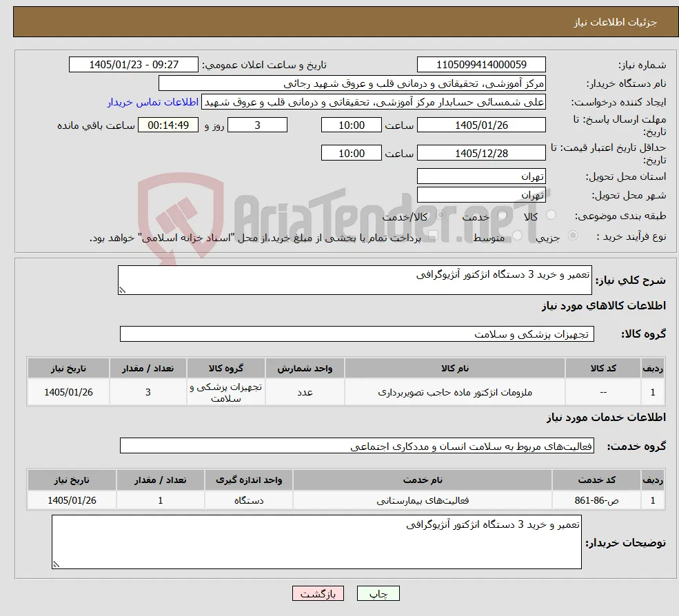Open اطلاعات تماس خریدار contact link
The image size is (679, 616).
(x=153, y=102)
